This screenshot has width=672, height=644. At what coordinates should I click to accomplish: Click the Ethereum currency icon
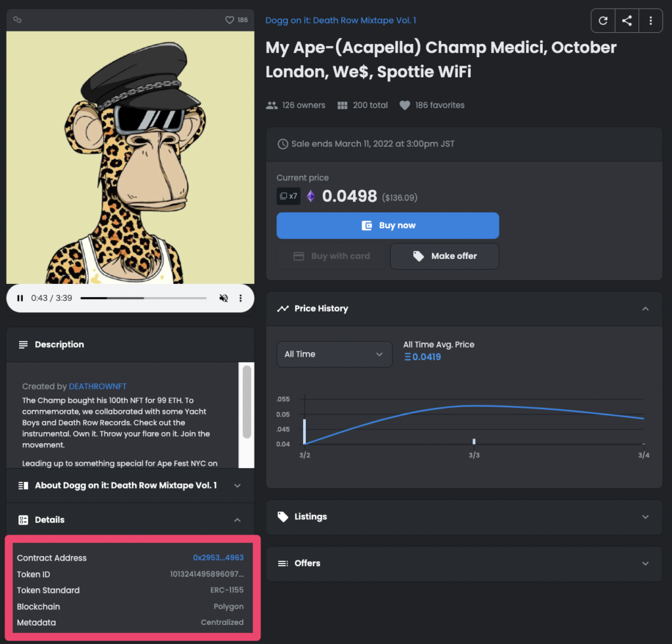(x=310, y=196)
